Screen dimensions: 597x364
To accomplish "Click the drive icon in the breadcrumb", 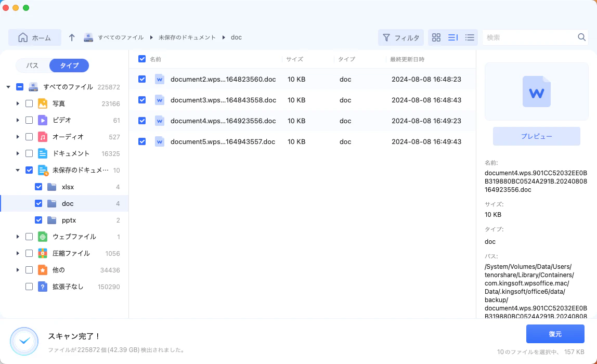I will point(88,37).
